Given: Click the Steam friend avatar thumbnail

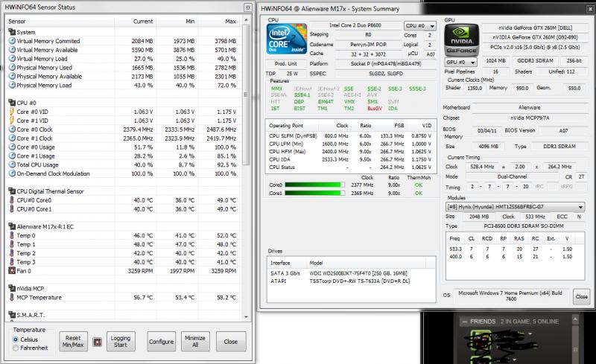Looking at the screenshot, I should click(481, 341).
